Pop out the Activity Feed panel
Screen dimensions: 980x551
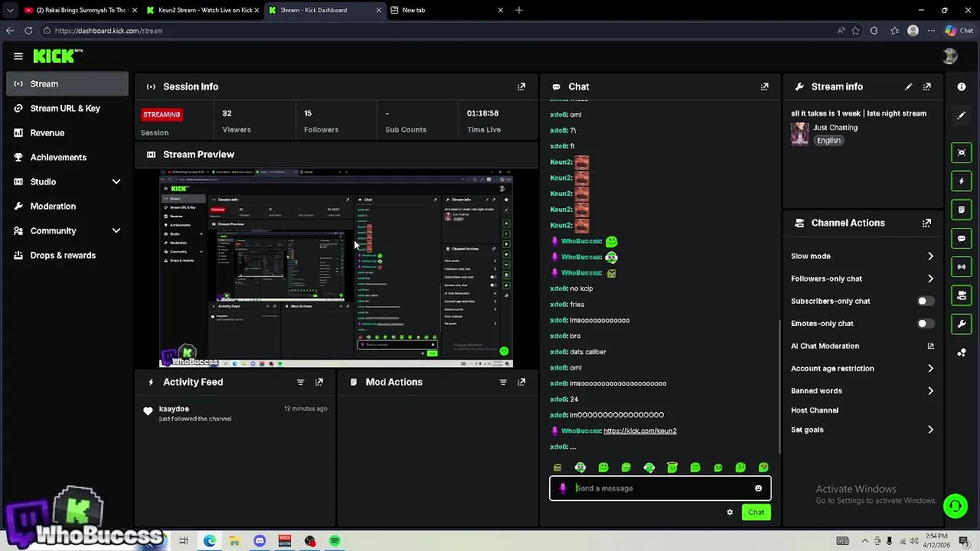click(x=319, y=382)
